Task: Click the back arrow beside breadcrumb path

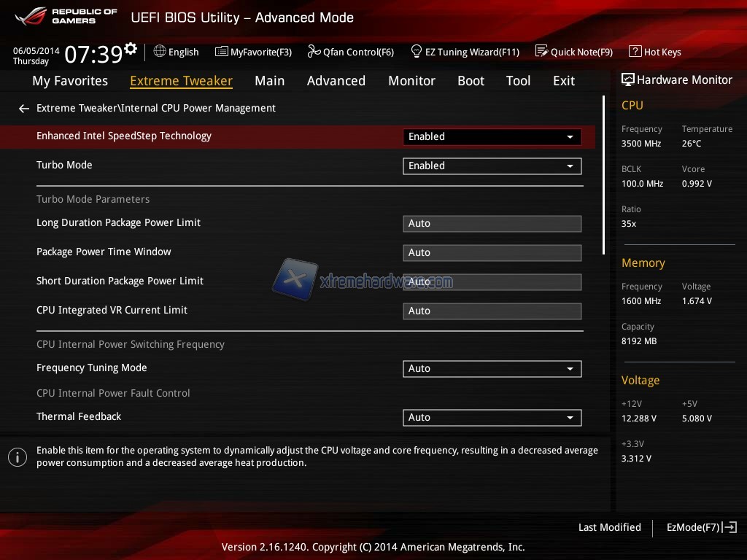Action: coord(24,109)
